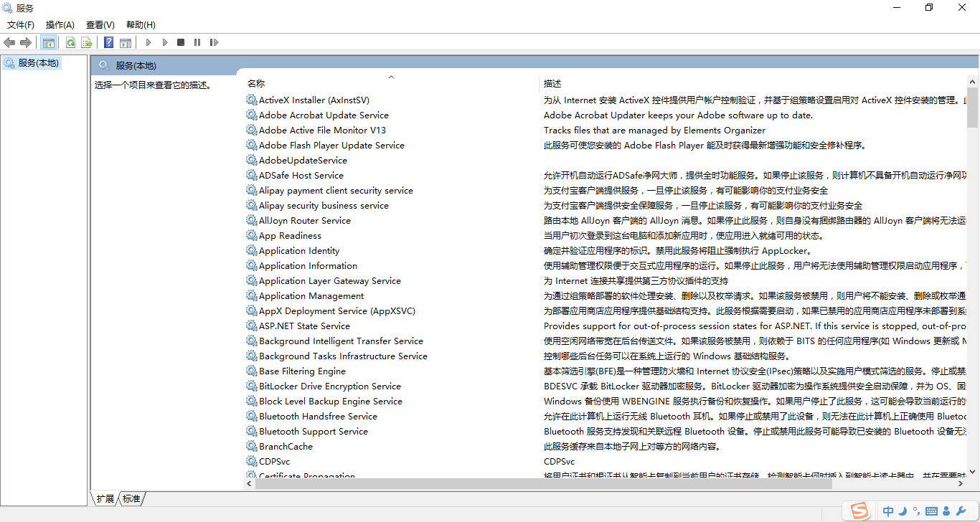This screenshot has height=522, width=980.
Task: Toggle Sogou night mode with moon icon
Action: click(903, 511)
